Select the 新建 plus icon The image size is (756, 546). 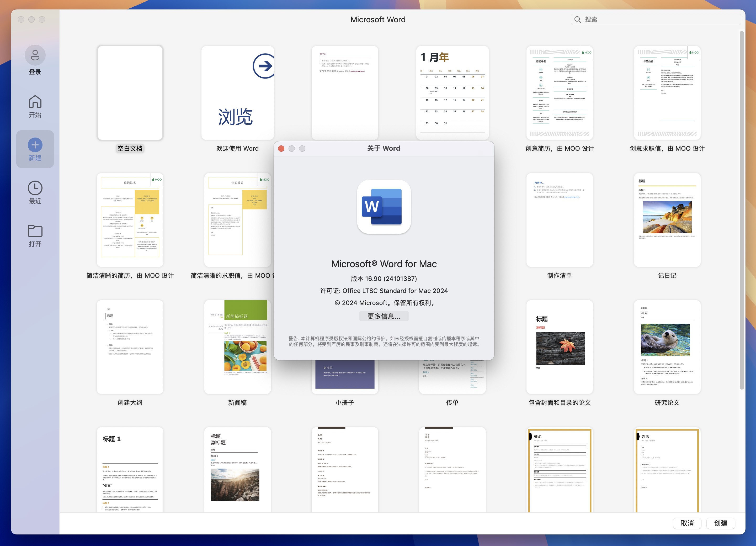[35, 145]
